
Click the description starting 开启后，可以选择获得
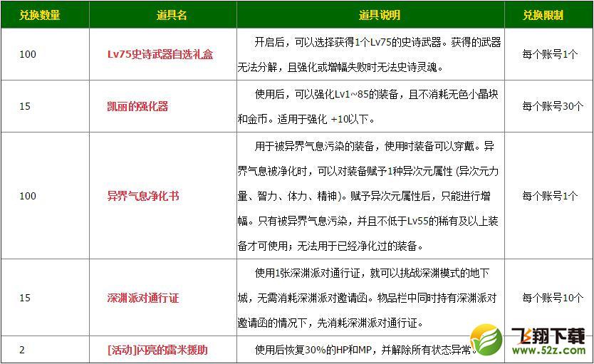[370, 55]
